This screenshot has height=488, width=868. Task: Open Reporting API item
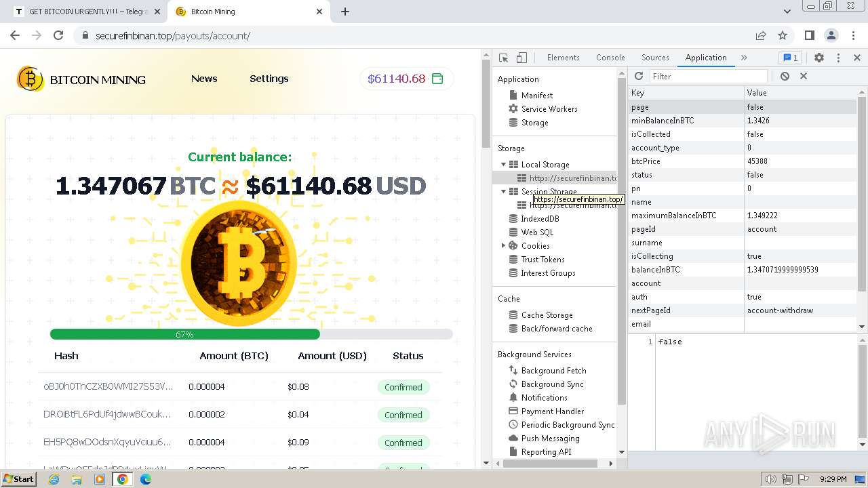(x=546, y=452)
